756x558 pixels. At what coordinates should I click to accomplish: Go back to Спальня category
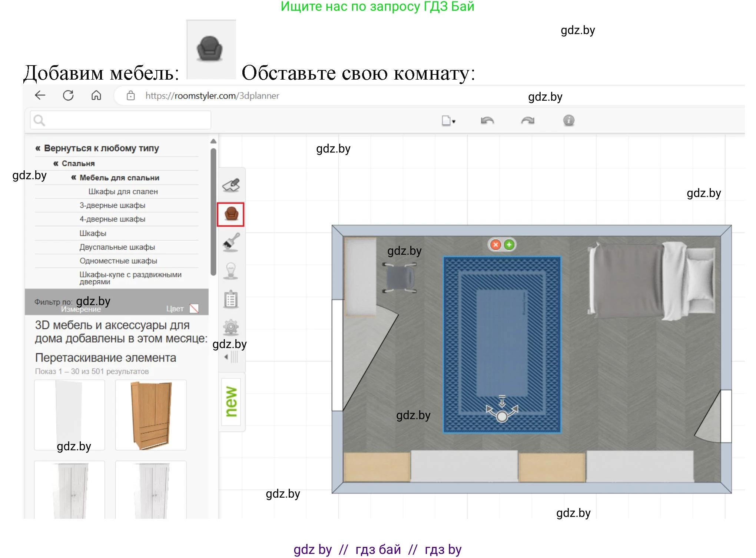74,164
